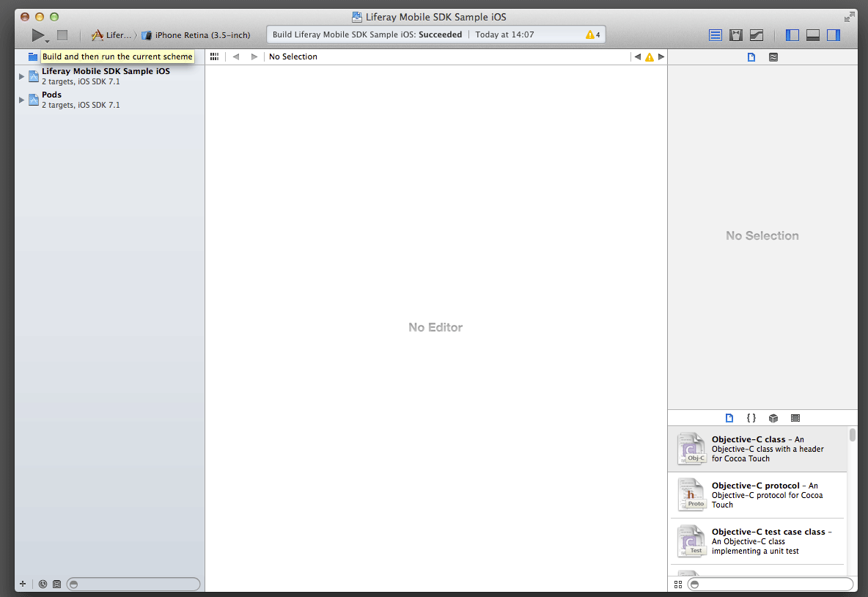
Task: Select the Pods project row
Action: pyautogui.click(x=110, y=100)
